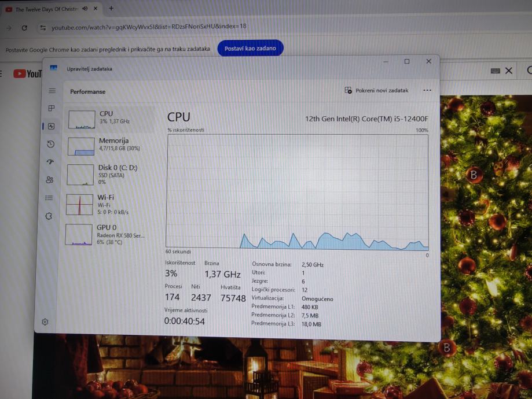This screenshot has width=532, height=399.
Task: Select the GPU 0 Radeon RX 580 entry
Action: coord(108,234)
